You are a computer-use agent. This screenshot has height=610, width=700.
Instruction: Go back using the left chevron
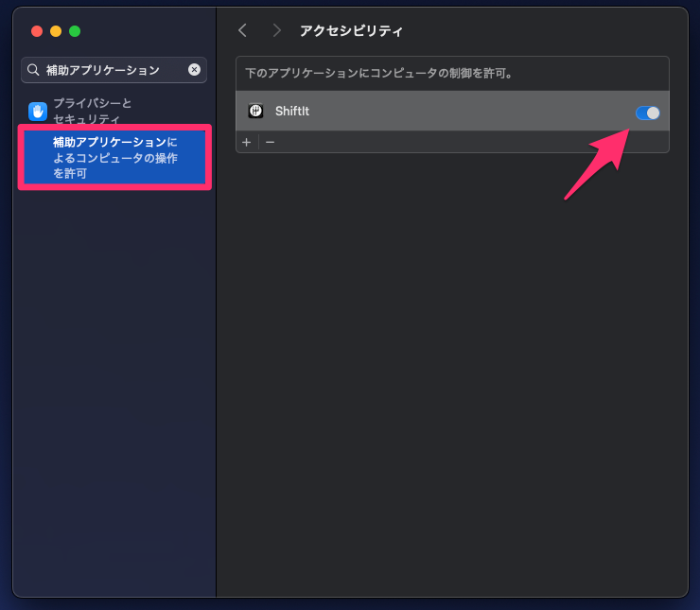pyautogui.click(x=242, y=30)
